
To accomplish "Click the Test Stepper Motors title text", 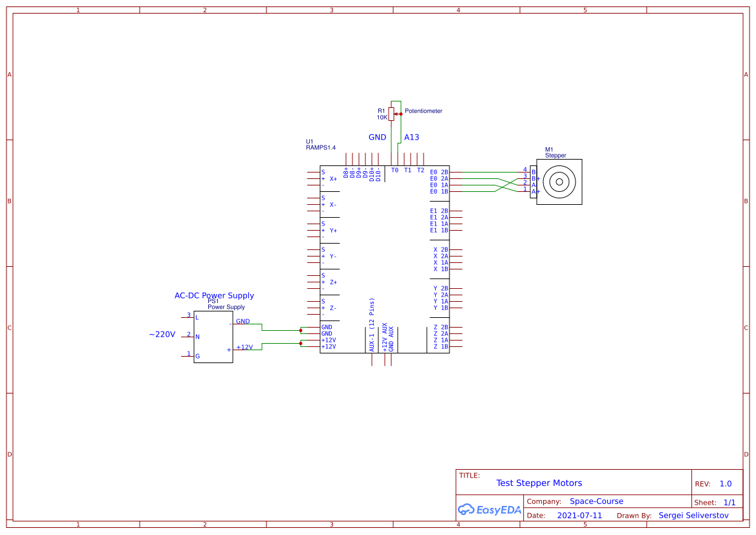I will click(539, 483).
